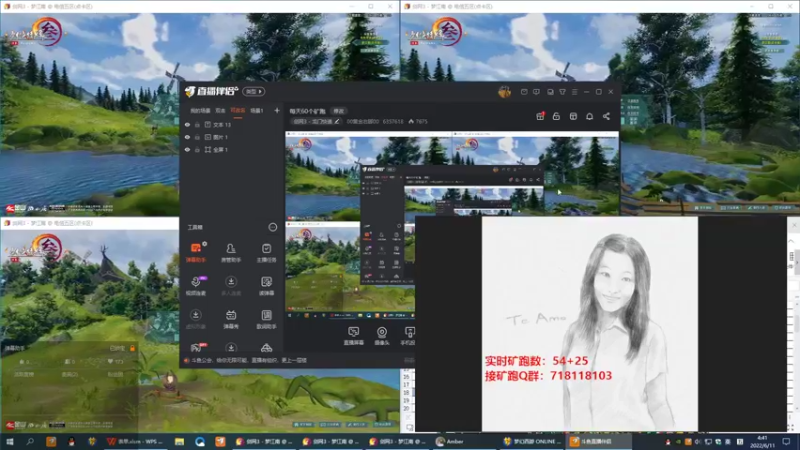Click the lock icon in the stream info bar
This screenshot has width=800, height=450.
556,116
